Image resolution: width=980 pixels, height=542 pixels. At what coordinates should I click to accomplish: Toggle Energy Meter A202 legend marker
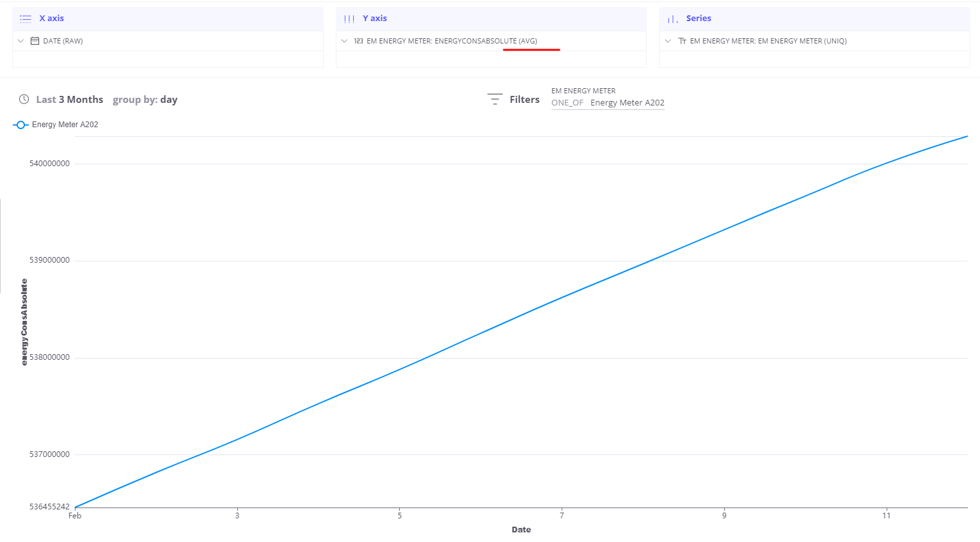tap(20, 125)
